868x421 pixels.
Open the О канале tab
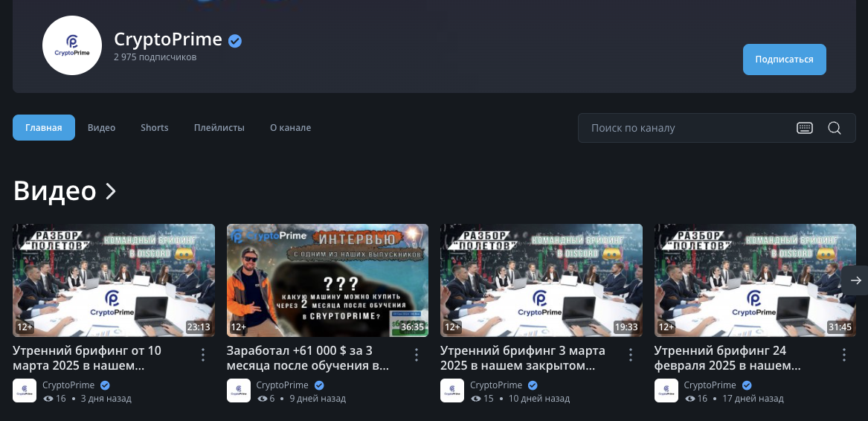[291, 127]
